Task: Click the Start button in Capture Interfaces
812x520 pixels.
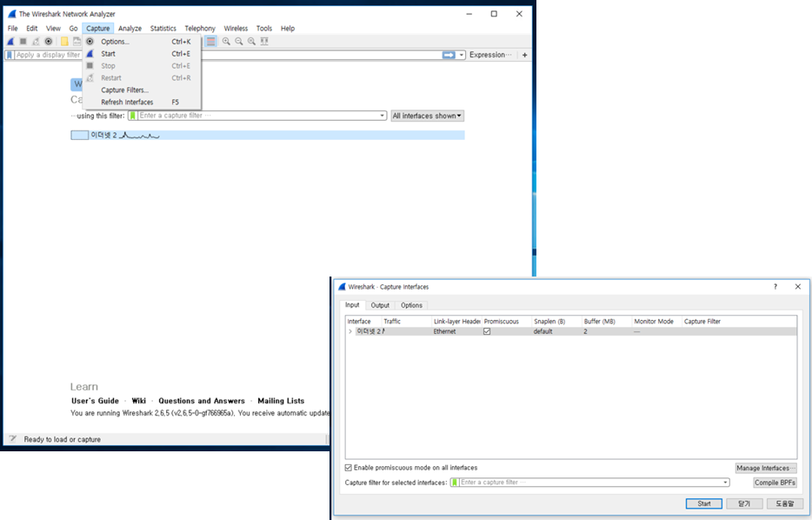Action: click(704, 503)
